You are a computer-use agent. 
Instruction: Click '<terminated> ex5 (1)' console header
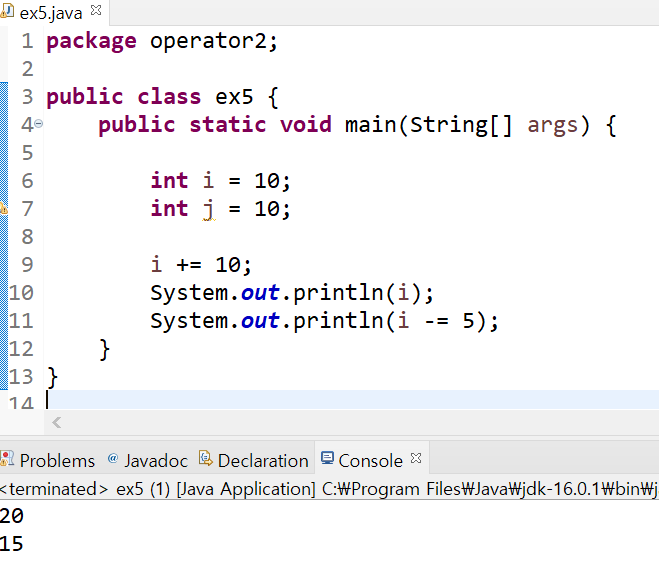[x=85, y=489]
